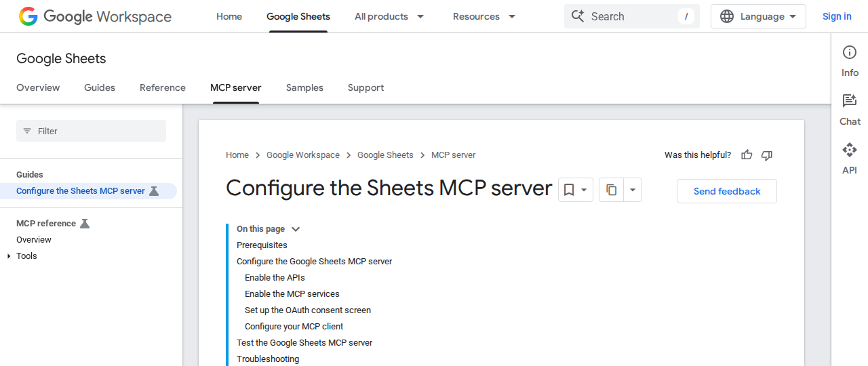Click the Send feedback button

727,191
